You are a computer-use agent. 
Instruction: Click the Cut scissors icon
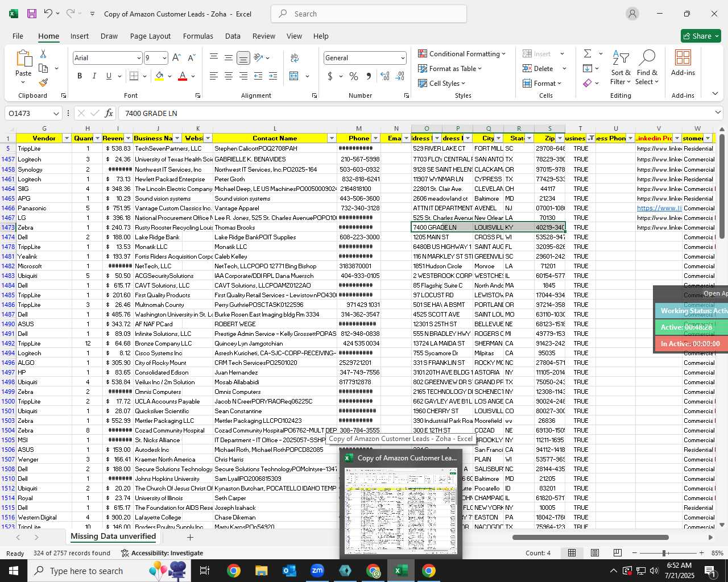[43, 54]
